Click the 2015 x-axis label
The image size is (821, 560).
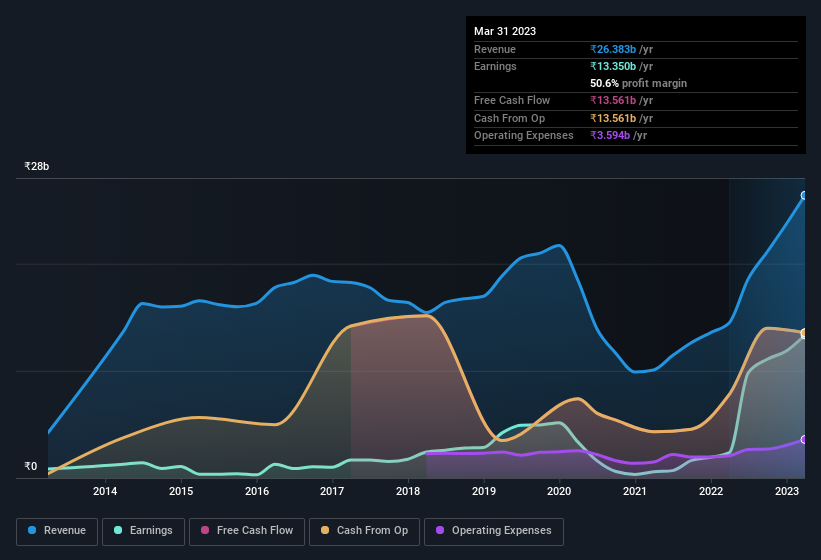(x=181, y=491)
